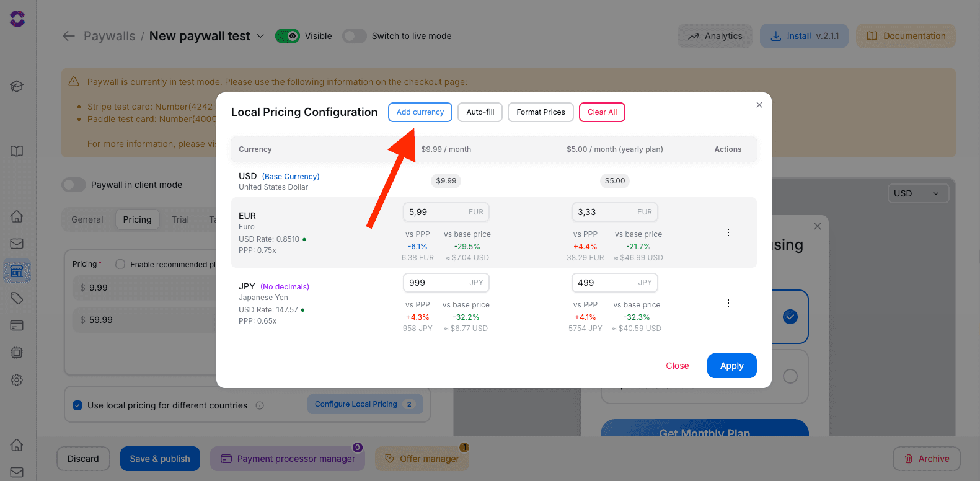This screenshot has height=481, width=980.
Task: Switch to the General tab
Action: tap(87, 219)
